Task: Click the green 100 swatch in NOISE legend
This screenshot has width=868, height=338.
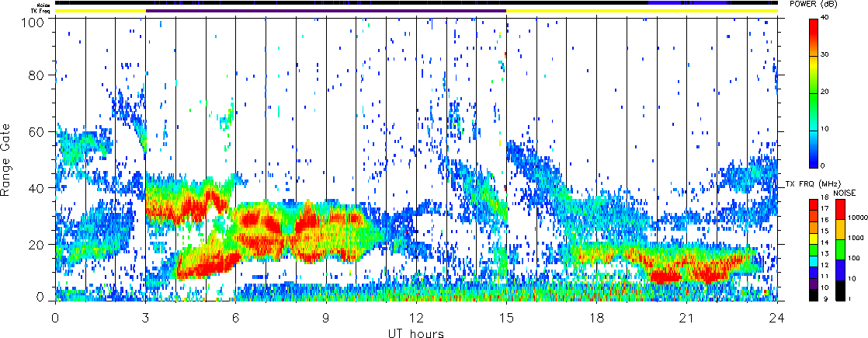Action: [840, 249]
